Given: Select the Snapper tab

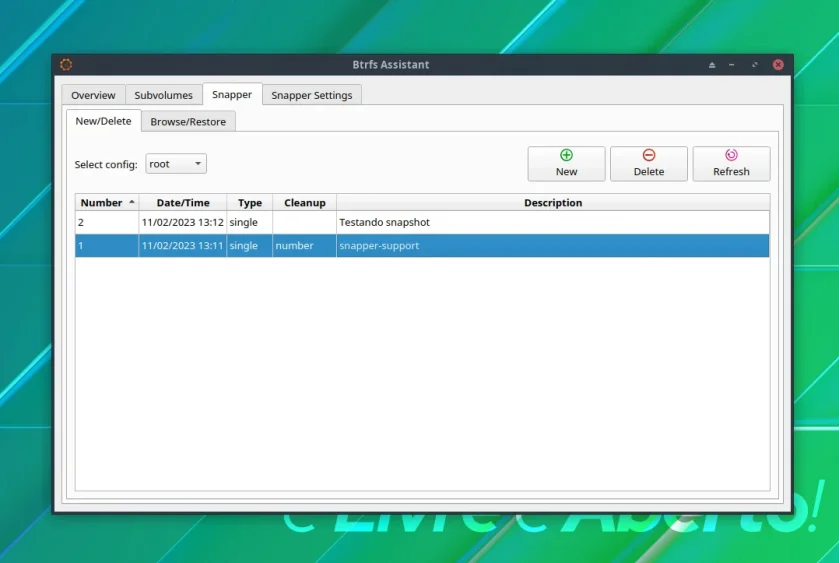Looking at the screenshot, I should pyautogui.click(x=232, y=94).
